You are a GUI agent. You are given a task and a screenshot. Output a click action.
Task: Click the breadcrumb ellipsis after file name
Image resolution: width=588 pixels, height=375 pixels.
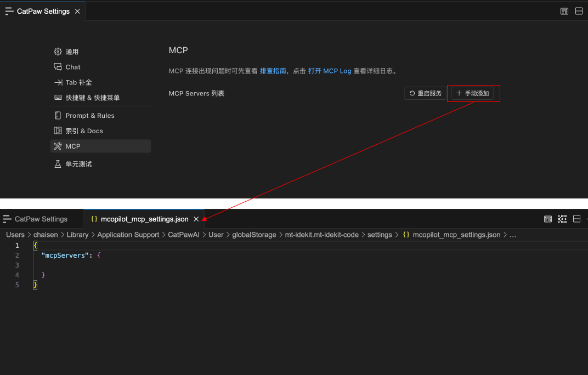click(513, 235)
